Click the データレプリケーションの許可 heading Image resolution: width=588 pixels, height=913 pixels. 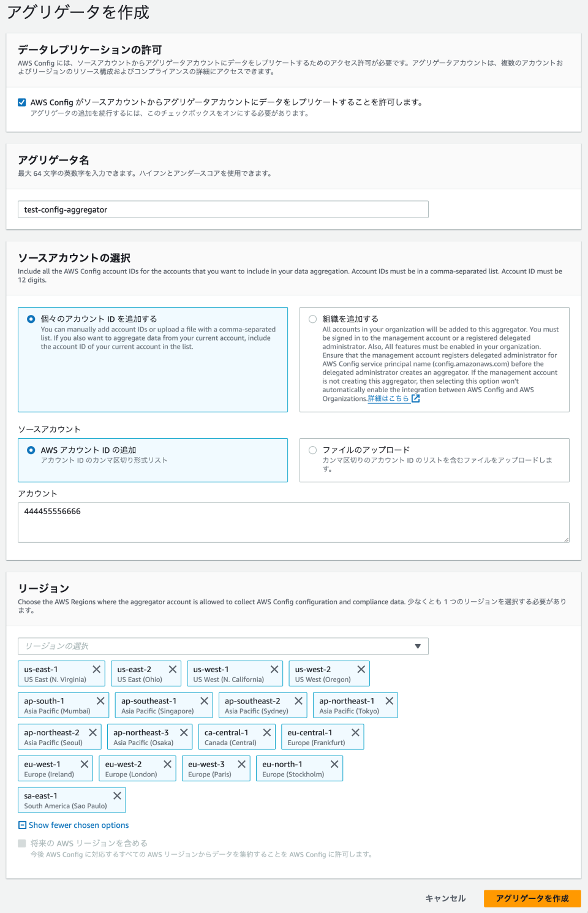(x=90, y=50)
